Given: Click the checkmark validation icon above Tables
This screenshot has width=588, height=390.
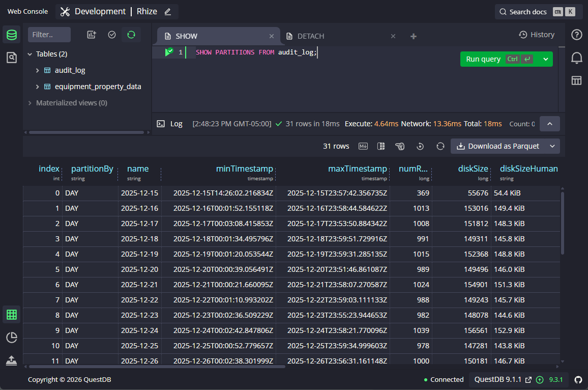Looking at the screenshot, I should click(x=112, y=34).
